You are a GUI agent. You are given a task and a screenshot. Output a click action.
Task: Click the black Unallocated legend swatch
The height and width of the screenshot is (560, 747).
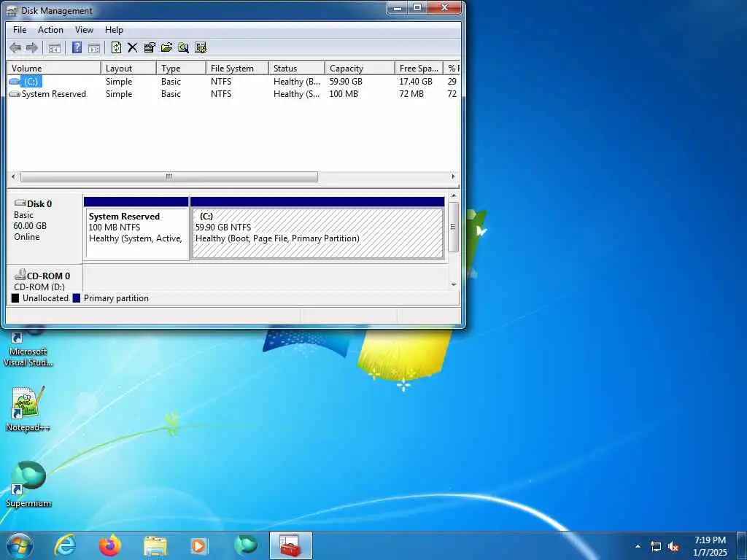point(15,298)
